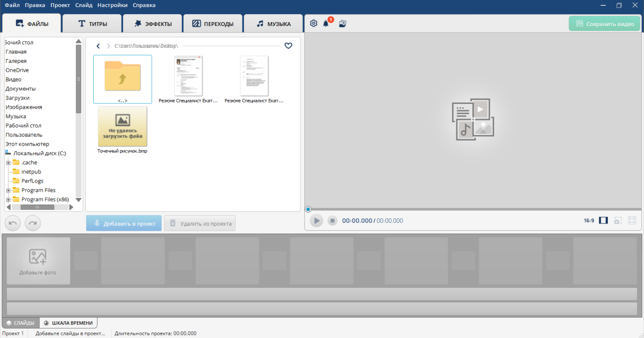This screenshot has height=338, width=644.
Task: Open the Слайд menu
Action: [84, 5]
